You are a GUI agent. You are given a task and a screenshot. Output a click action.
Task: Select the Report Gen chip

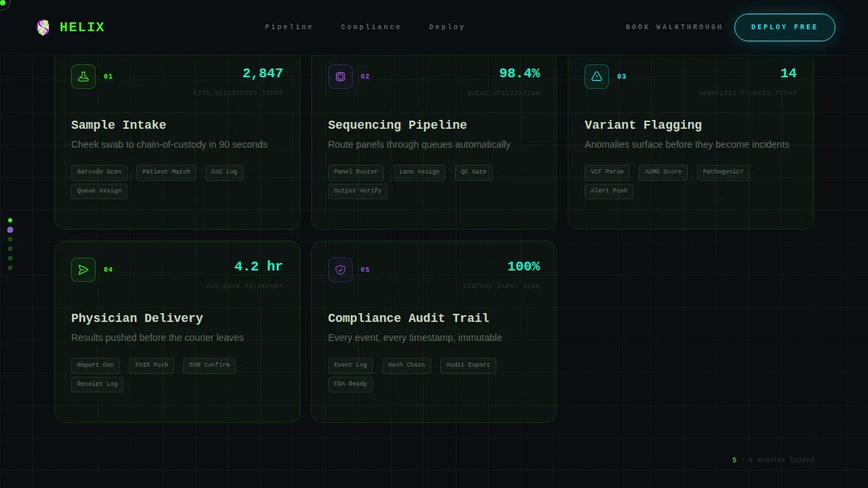pyautogui.click(x=96, y=365)
